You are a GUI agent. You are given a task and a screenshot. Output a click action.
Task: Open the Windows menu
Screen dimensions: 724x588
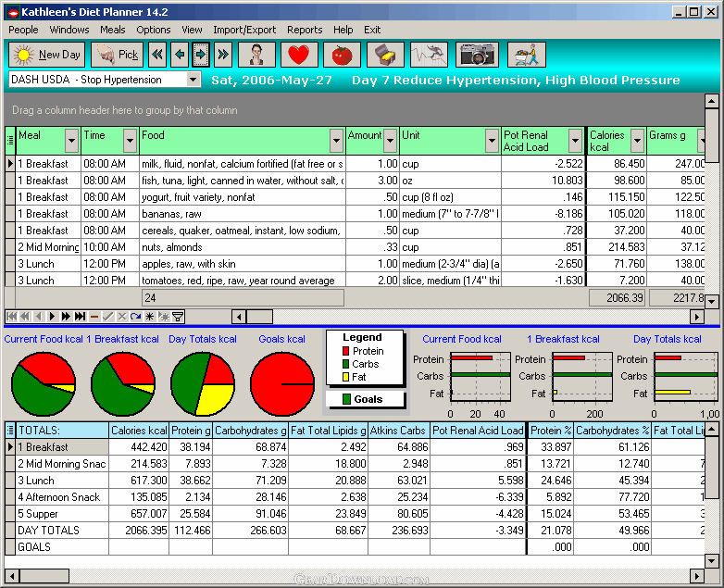(69, 30)
